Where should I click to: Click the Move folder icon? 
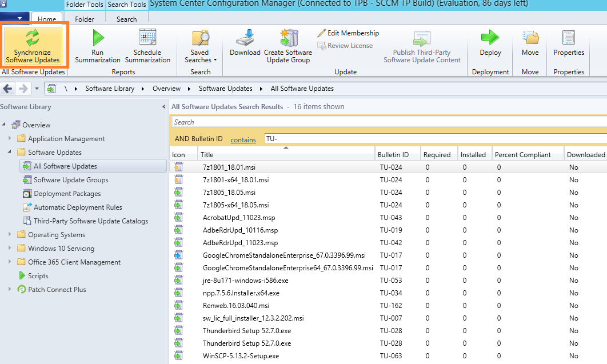530,38
